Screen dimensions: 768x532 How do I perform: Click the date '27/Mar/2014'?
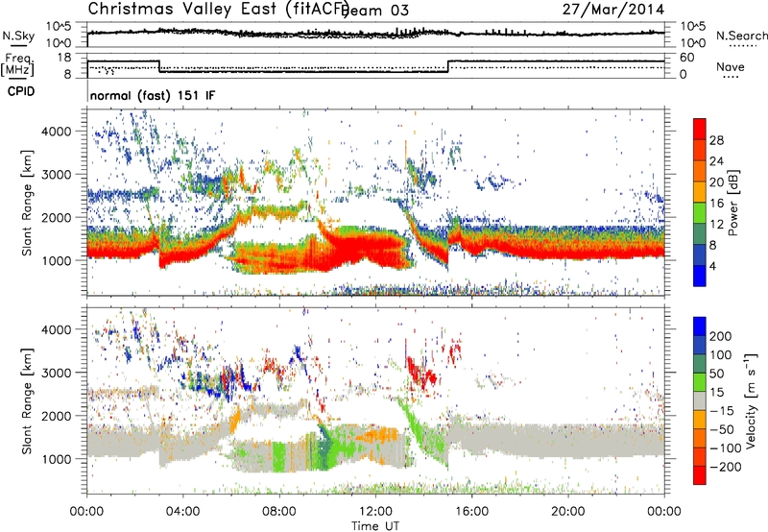613,10
